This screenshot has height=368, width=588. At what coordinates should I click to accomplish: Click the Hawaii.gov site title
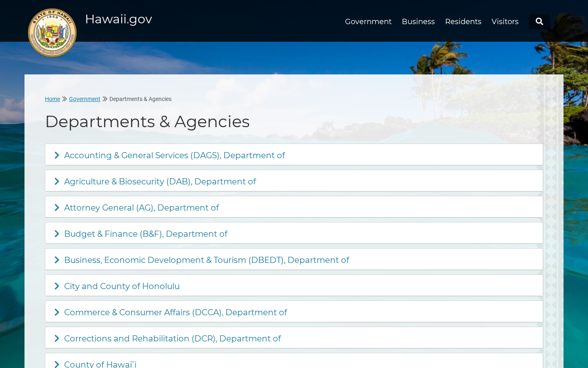point(118,19)
